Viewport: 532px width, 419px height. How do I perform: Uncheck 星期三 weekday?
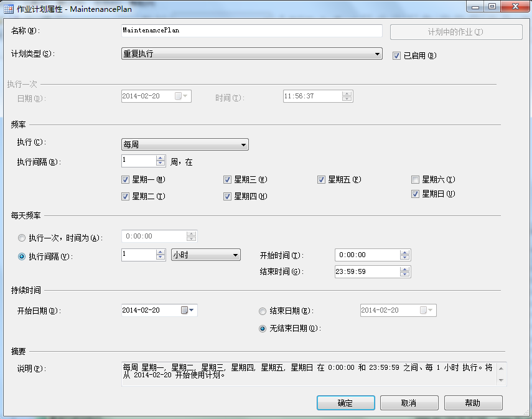(227, 180)
